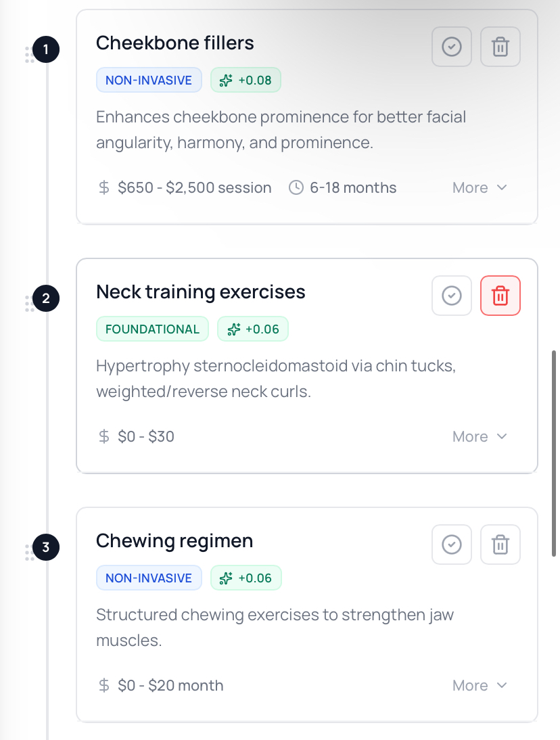The width and height of the screenshot is (560, 740).
Task: Mark Cheekbone fillers as complete
Action: [x=451, y=47]
